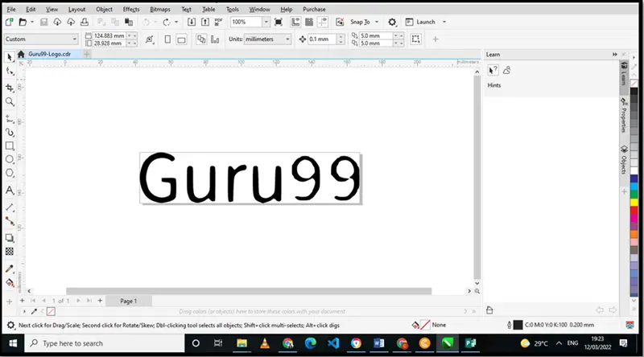This screenshot has height=357, width=644.
Task: Toggle treat all objects as filled
Action: click(x=415, y=39)
